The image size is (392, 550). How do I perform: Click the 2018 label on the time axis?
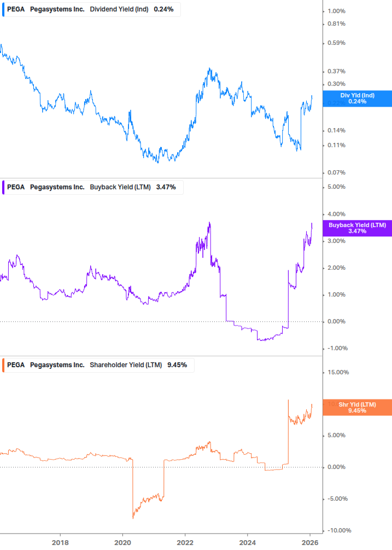tap(60, 543)
